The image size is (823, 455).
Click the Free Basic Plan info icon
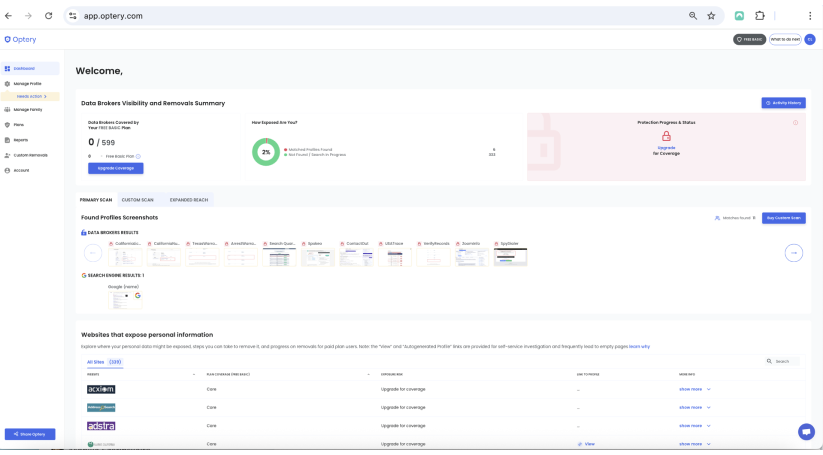138,156
